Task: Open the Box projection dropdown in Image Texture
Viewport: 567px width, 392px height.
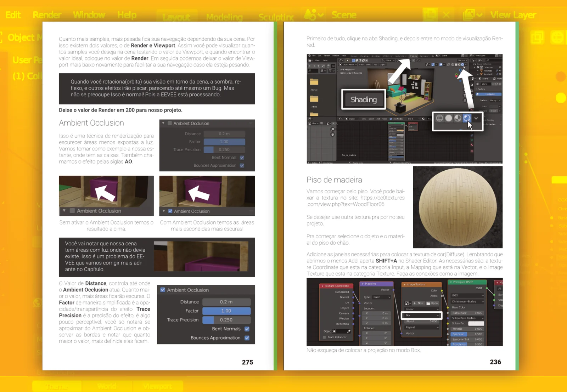Action: [422, 315]
